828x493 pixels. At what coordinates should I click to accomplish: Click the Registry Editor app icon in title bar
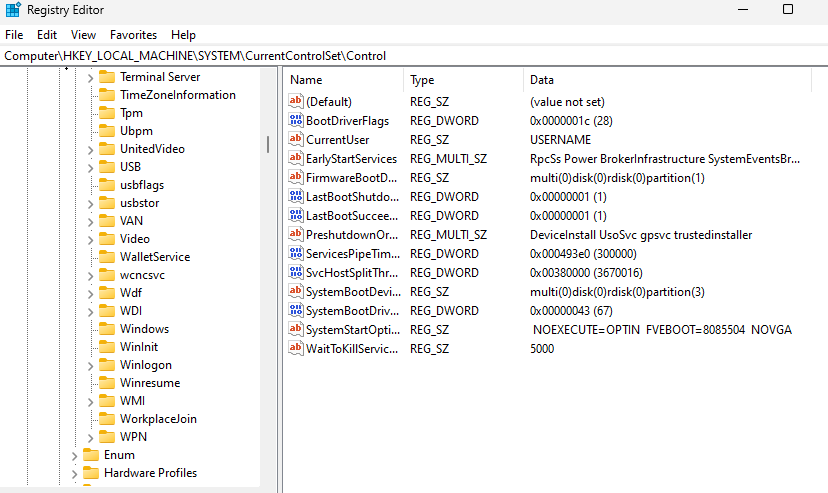pos(13,10)
